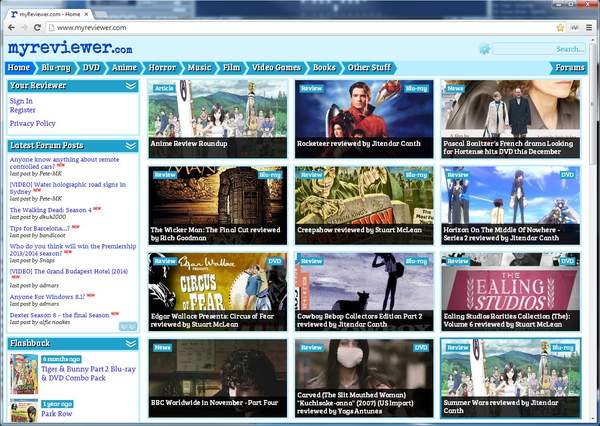
Task: Open the Books nav tab
Action: [x=324, y=68]
